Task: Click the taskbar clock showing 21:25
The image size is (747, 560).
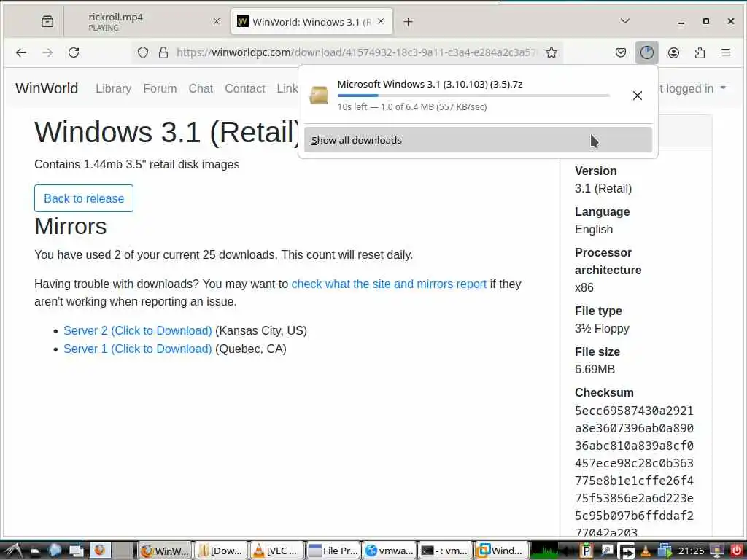Action: (692, 551)
